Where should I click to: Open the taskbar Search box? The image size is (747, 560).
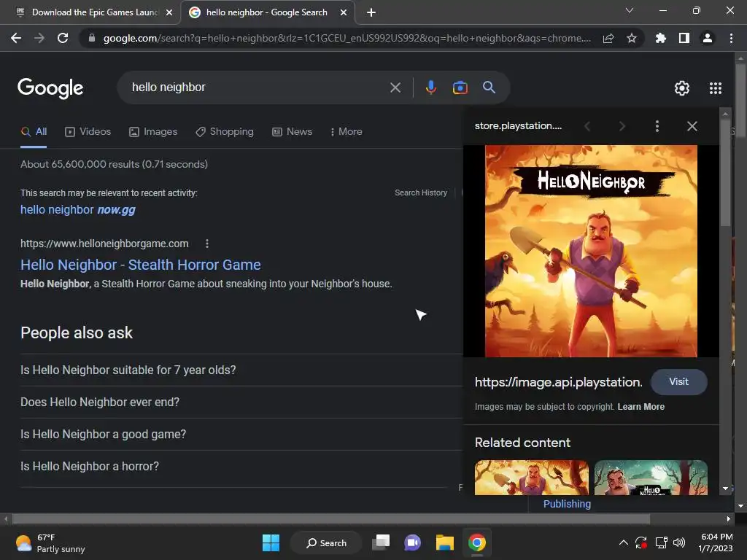[326, 542]
